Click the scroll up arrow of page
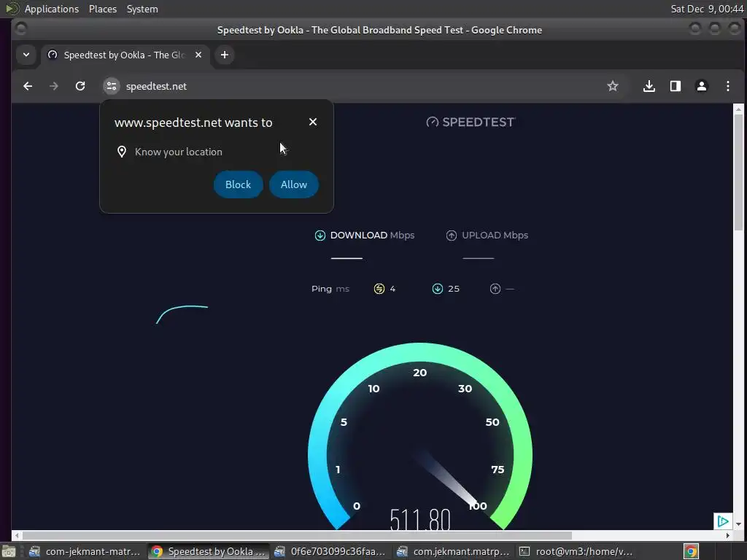This screenshot has width=747, height=560. point(738,109)
